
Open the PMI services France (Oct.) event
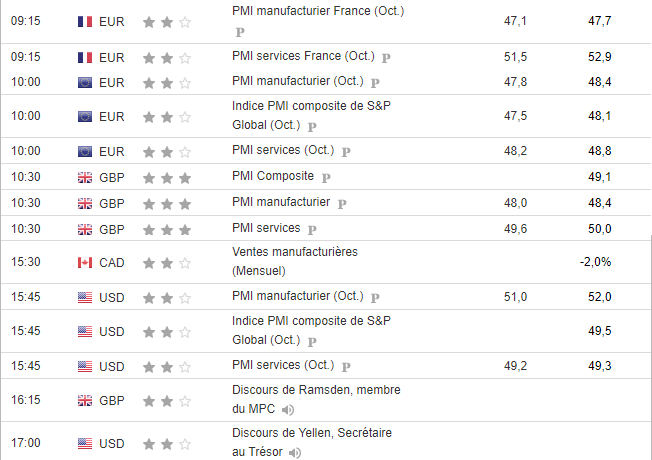coord(304,57)
